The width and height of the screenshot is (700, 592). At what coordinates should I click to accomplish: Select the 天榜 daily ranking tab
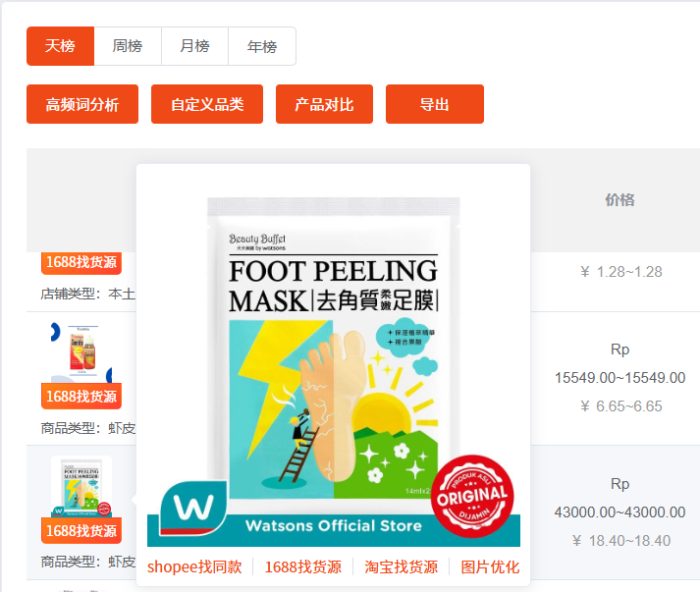(60, 46)
